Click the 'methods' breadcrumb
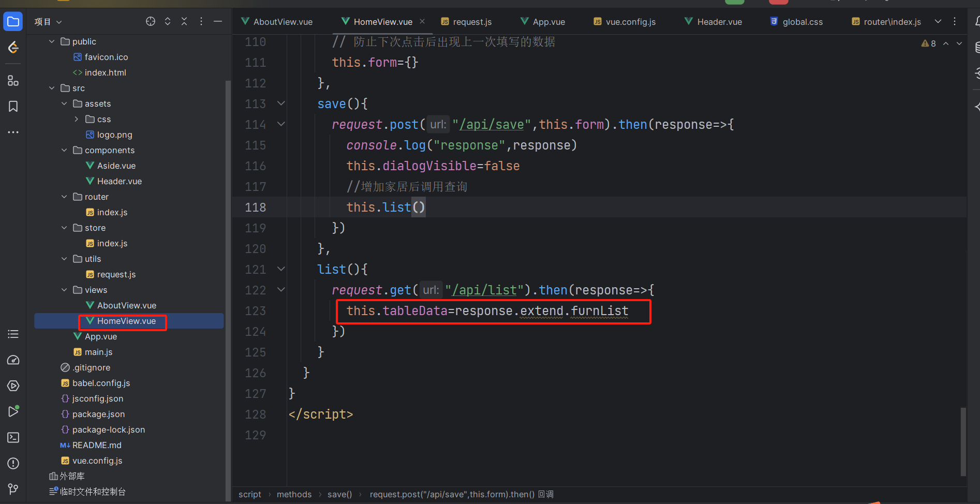980x504 pixels. click(294, 494)
